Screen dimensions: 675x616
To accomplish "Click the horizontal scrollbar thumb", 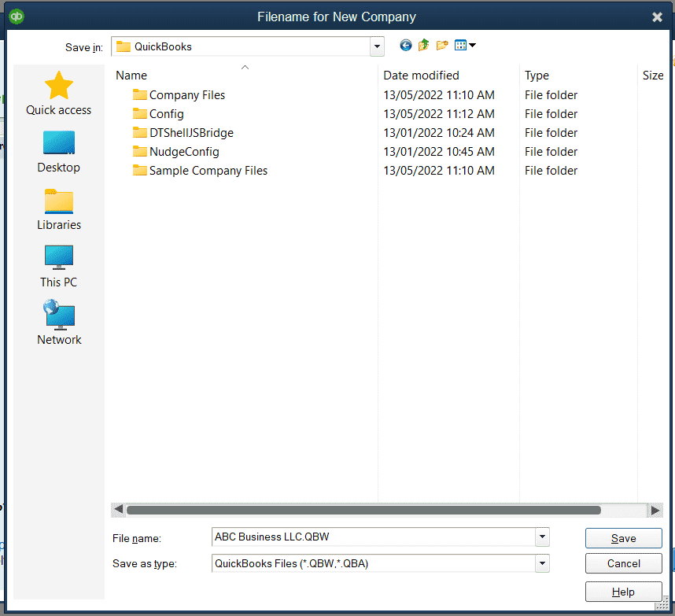I will (x=363, y=510).
